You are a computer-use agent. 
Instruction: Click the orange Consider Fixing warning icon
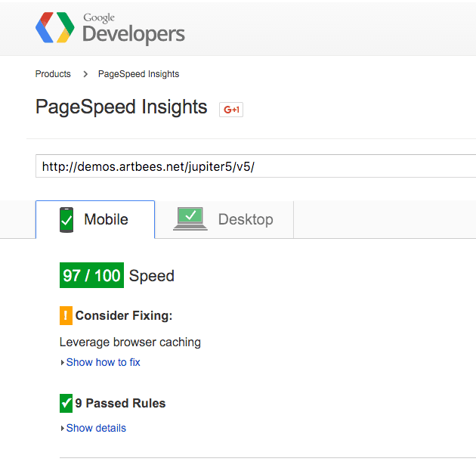66,316
